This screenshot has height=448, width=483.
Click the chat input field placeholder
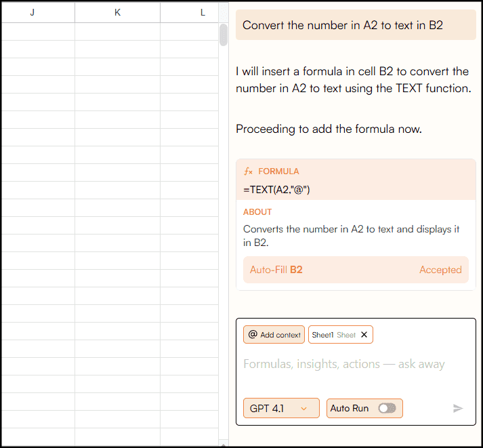[343, 364]
